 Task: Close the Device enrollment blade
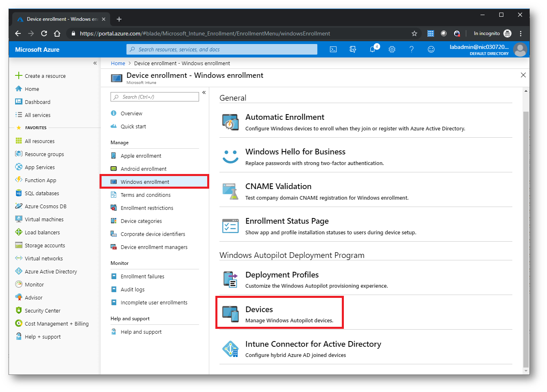tap(523, 75)
